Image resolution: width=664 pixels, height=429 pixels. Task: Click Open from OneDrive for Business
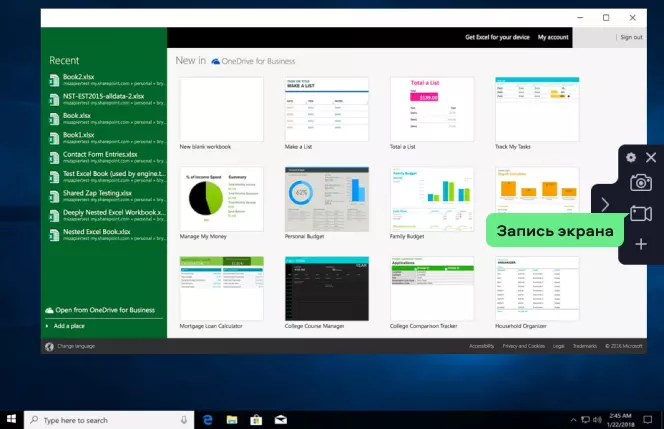(105, 310)
